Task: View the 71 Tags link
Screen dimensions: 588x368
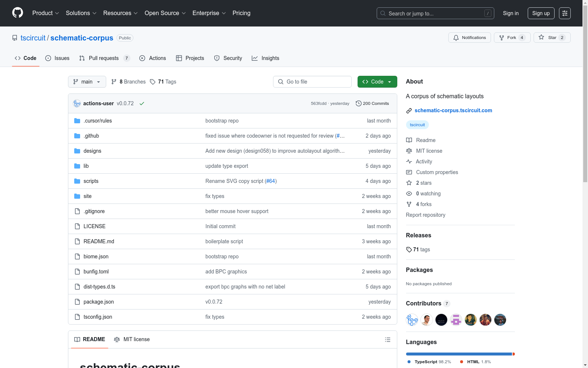Action: 163,82
